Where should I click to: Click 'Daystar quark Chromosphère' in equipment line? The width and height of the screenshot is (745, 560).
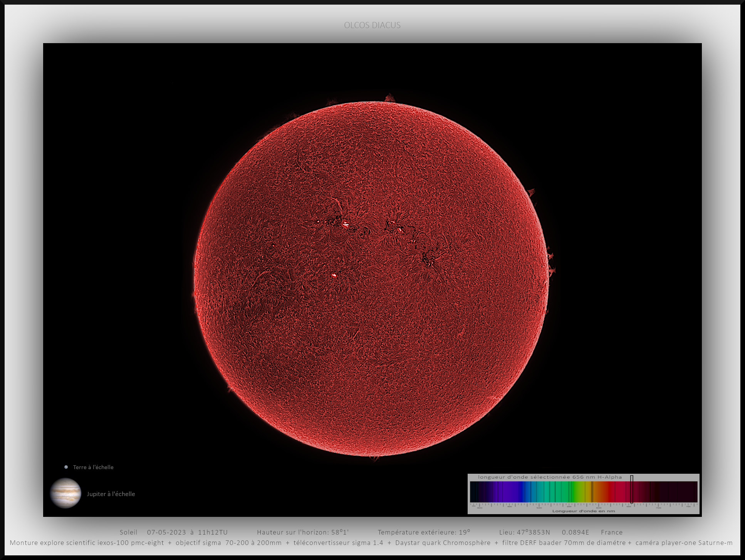[443, 543]
